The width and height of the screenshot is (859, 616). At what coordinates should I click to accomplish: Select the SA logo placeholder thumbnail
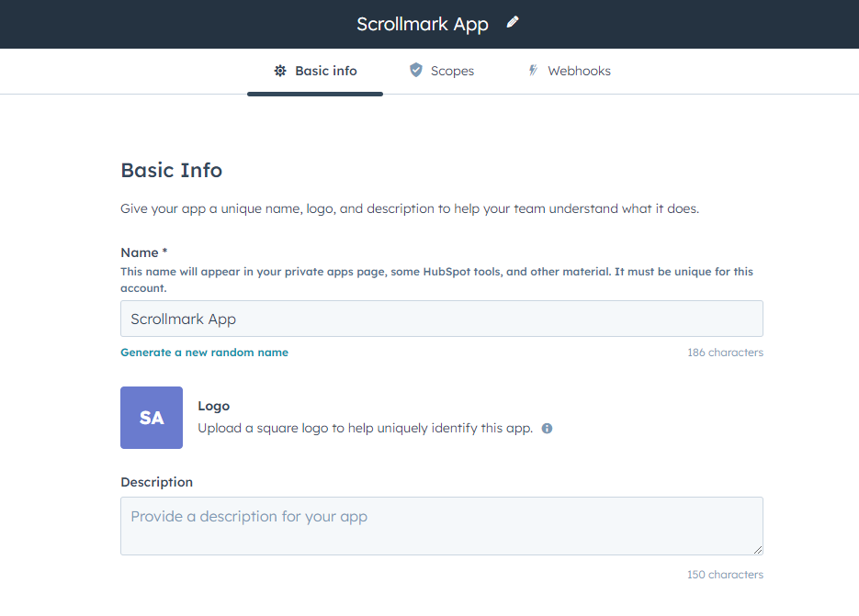pyautogui.click(x=152, y=418)
